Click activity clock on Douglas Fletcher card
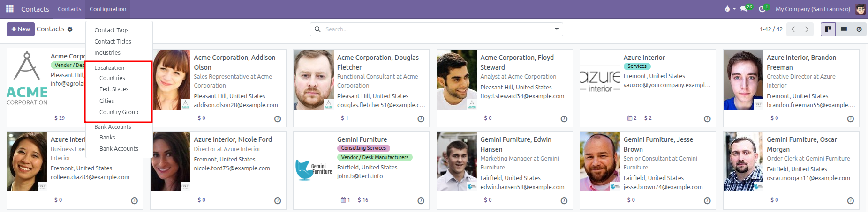 421,119
